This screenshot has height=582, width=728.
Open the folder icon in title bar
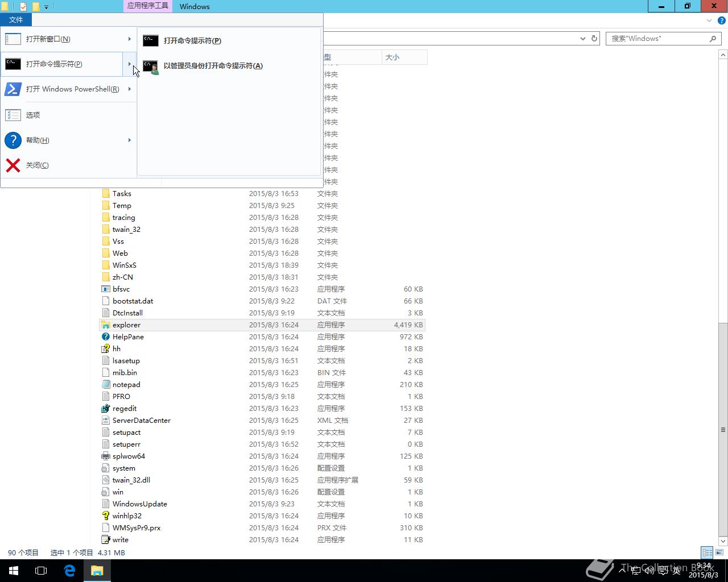tap(5, 7)
